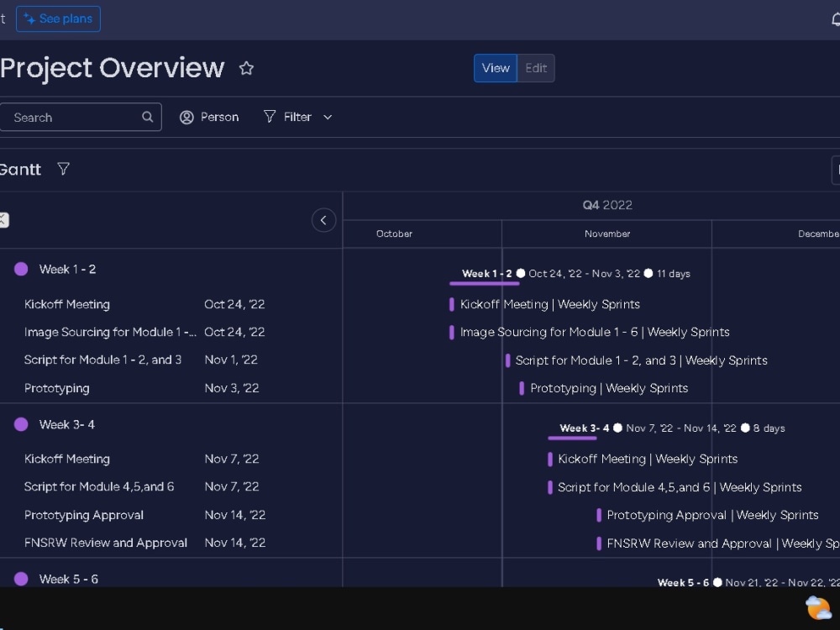Expand the Filter dropdown arrow
The width and height of the screenshot is (840, 630).
click(x=328, y=117)
